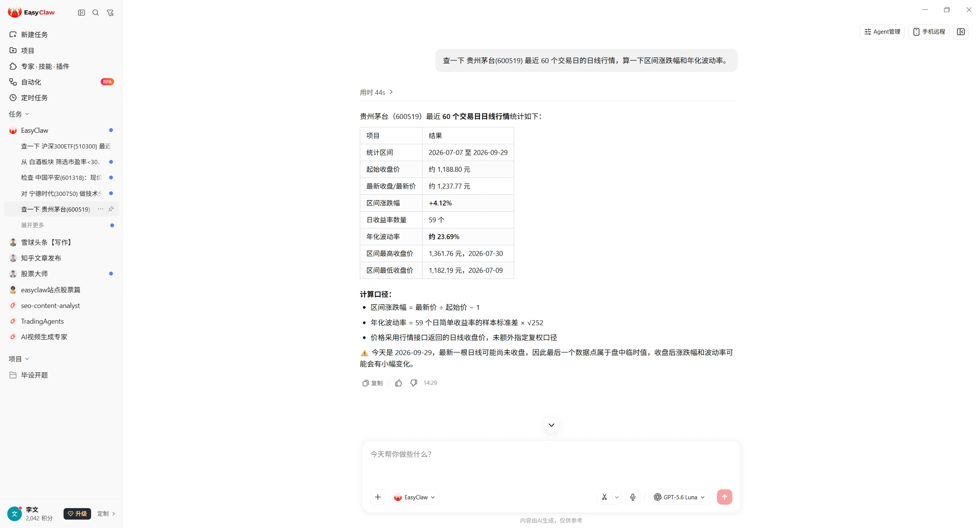Open the search icon in sidebar header
This screenshot has height=528, width=980.
click(x=96, y=13)
